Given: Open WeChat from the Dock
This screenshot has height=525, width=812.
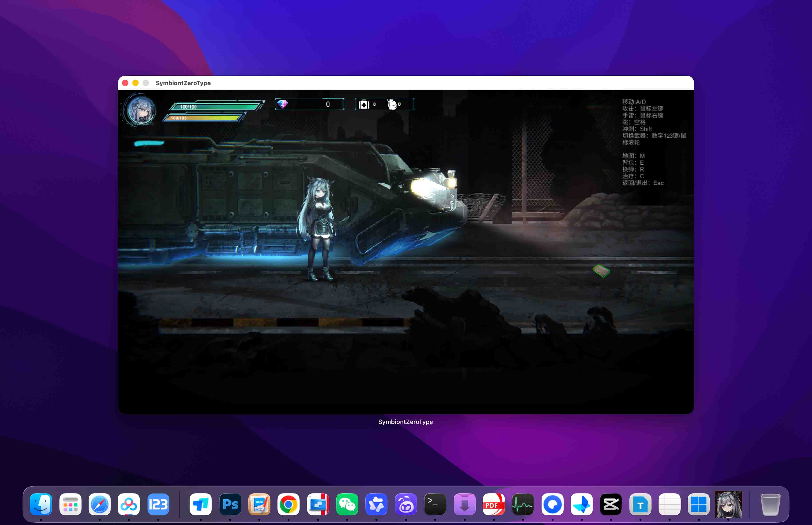Looking at the screenshot, I should (x=347, y=504).
